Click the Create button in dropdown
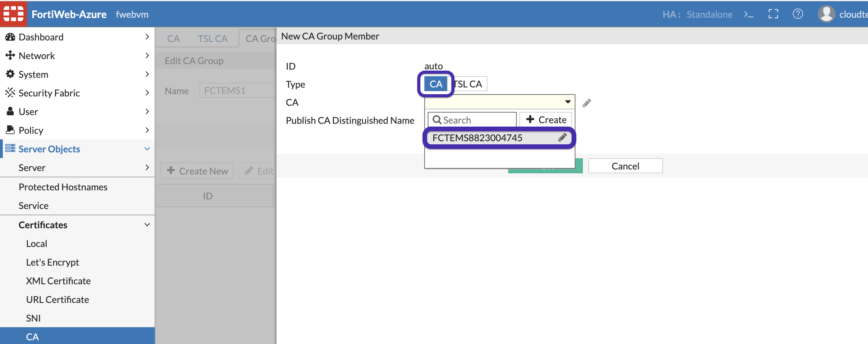 point(546,120)
